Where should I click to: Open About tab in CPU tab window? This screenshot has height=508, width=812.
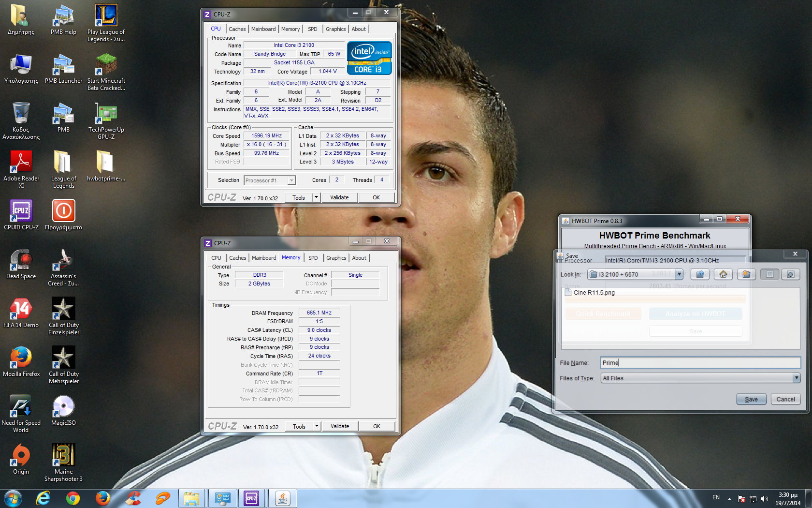(359, 29)
